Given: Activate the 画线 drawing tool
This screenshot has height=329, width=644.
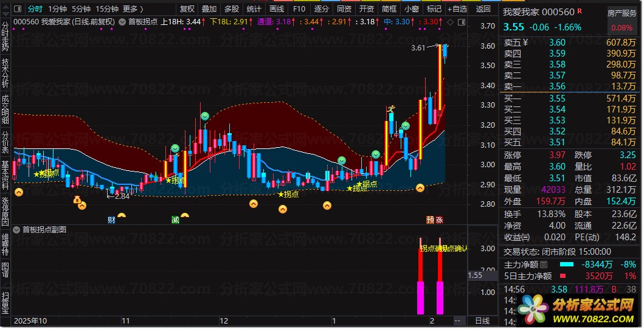Looking at the screenshot, I should (x=277, y=9).
